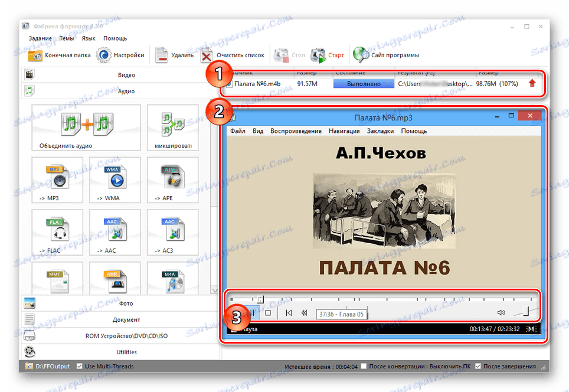Click the rewind button in player
Viewport: 569px width, 392px height.
point(304,312)
